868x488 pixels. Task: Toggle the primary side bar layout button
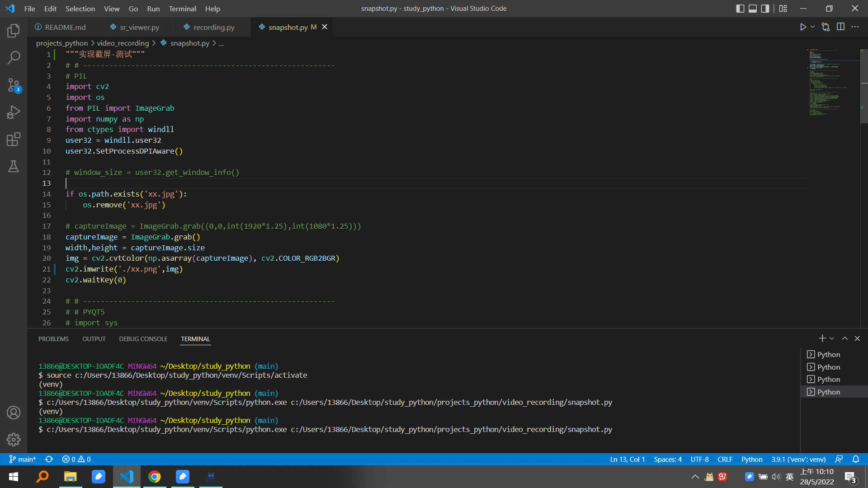click(x=740, y=9)
